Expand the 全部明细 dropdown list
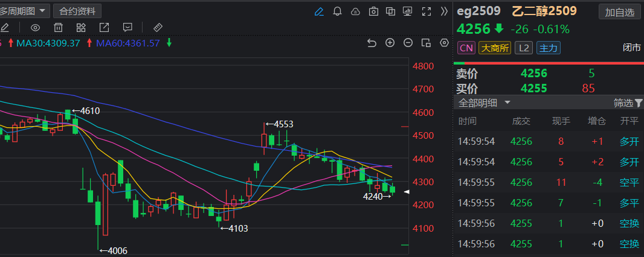The height and width of the screenshot is (257, 644). [485, 103]
